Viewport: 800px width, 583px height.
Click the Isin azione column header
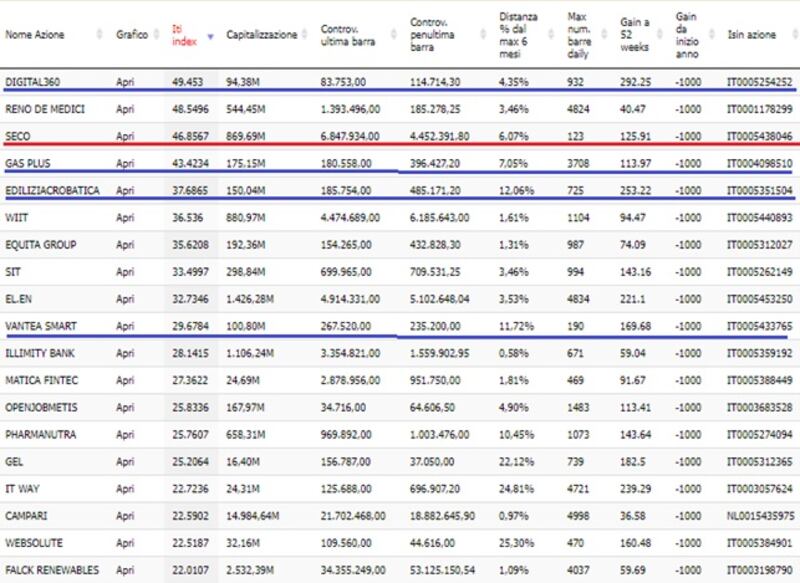tap(751, 35)
